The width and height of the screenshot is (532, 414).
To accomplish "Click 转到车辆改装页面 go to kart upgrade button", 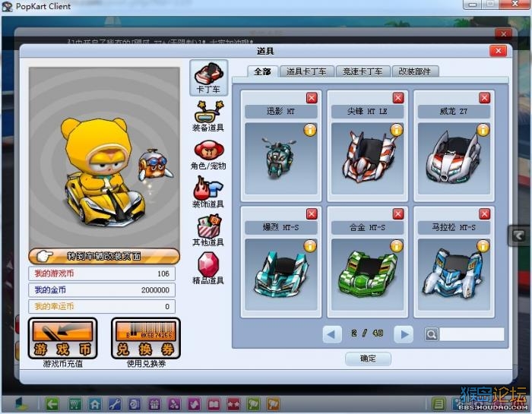I will (104, 256).
